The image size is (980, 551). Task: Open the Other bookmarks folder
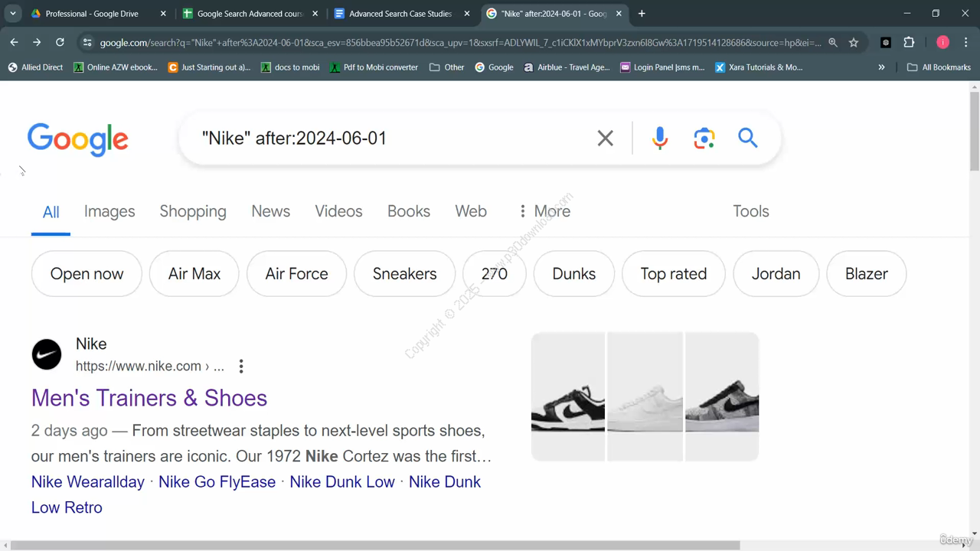click(x=447, y=67)
